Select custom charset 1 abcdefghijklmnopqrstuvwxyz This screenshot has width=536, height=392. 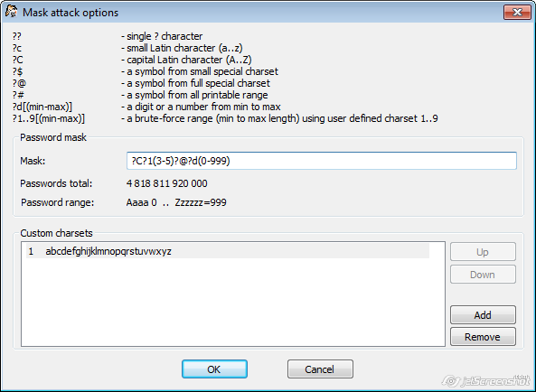[x=228, y=251]
